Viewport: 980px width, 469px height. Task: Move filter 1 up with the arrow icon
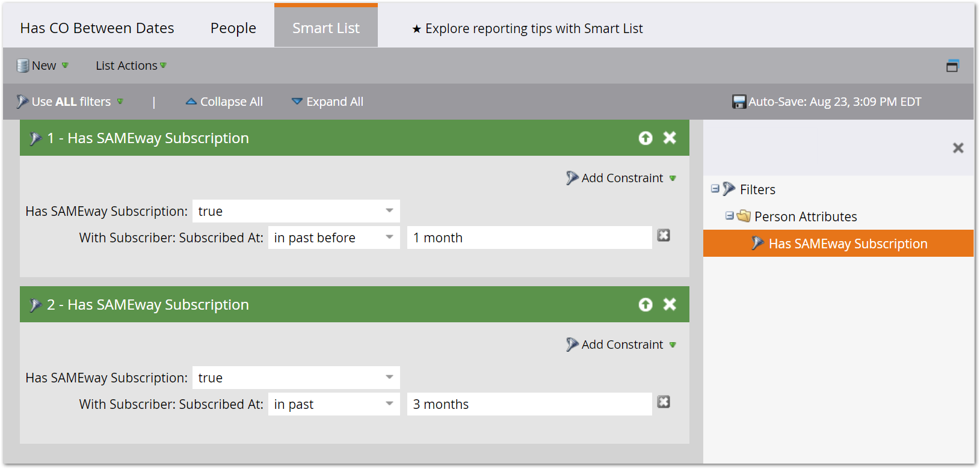[x=646, y=138]
